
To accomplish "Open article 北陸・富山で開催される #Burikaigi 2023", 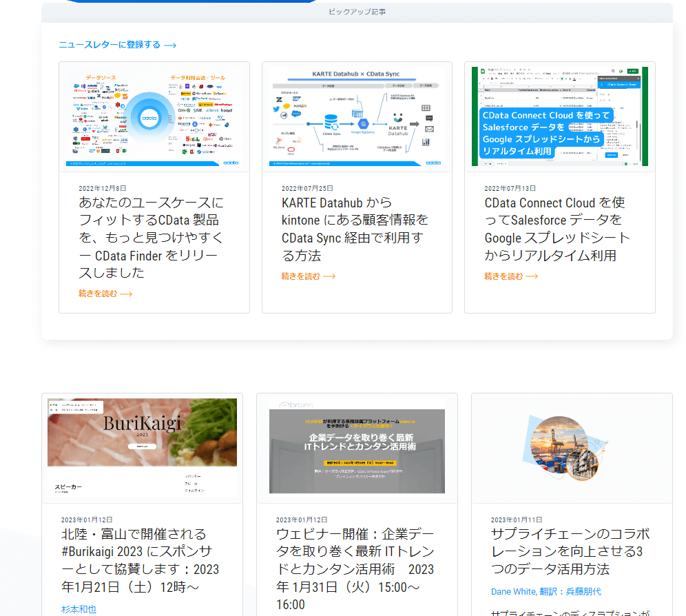I will [140, 560].
